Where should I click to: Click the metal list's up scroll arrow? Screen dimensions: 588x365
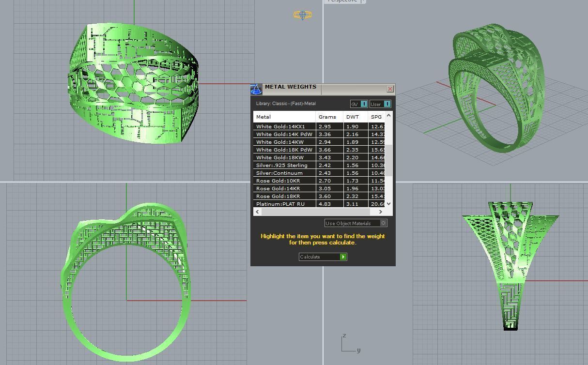click(x=388, y=115)
